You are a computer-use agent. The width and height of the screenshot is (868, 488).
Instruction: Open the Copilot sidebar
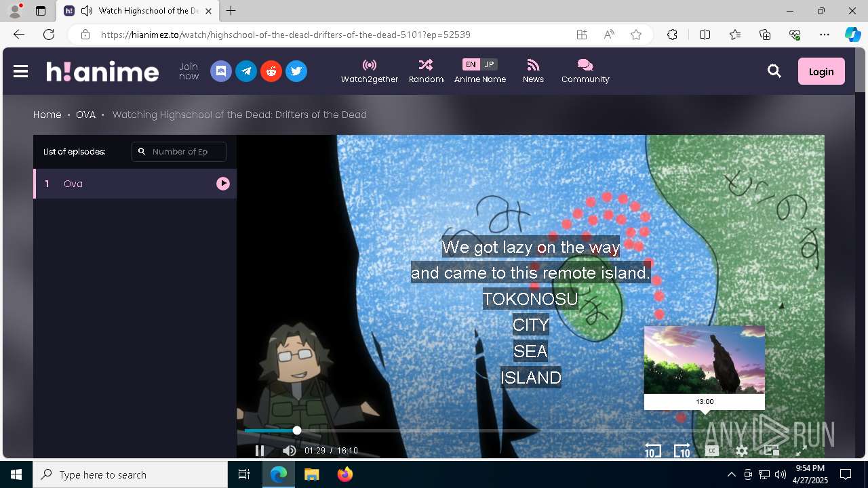(852, 35)
